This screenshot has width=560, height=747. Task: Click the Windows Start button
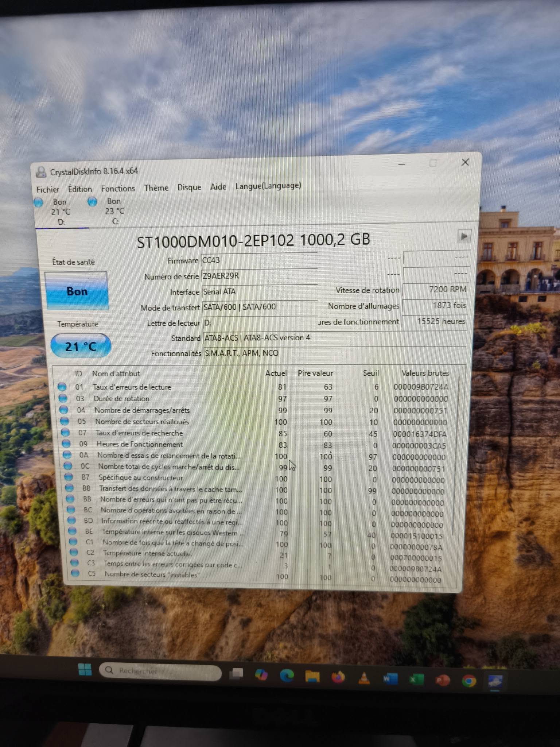[x=85, y=669]
